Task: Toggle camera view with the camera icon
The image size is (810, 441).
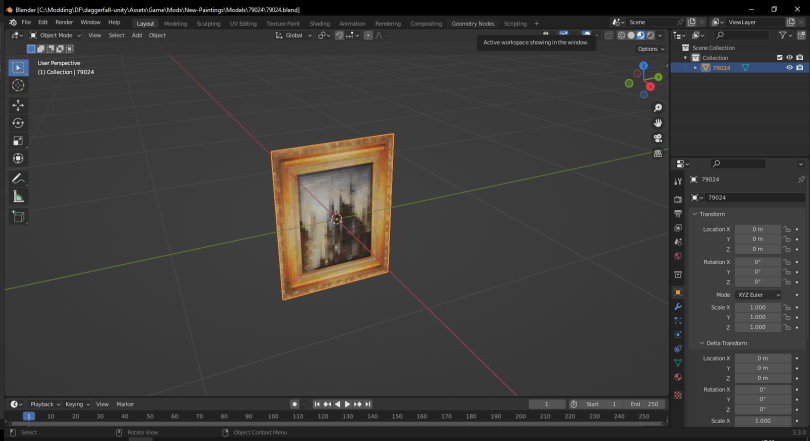Action: click(658, 138)
